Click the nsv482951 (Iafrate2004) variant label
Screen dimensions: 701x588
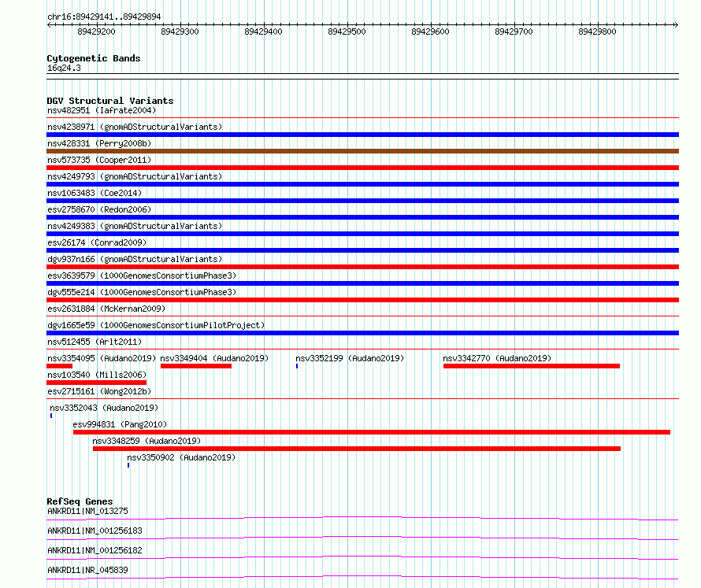tap(102, 110)
